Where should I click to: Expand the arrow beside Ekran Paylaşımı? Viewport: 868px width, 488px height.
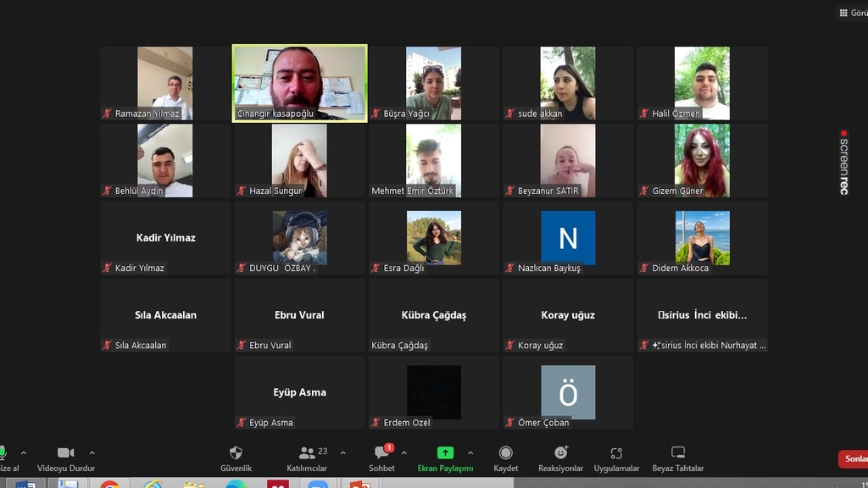470,452
